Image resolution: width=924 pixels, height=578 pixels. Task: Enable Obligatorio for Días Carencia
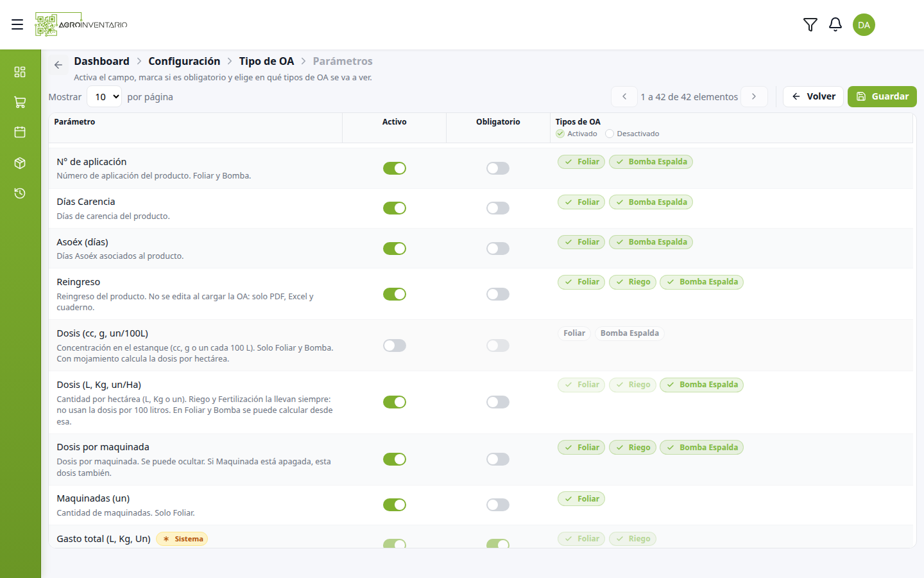(498, 208)
